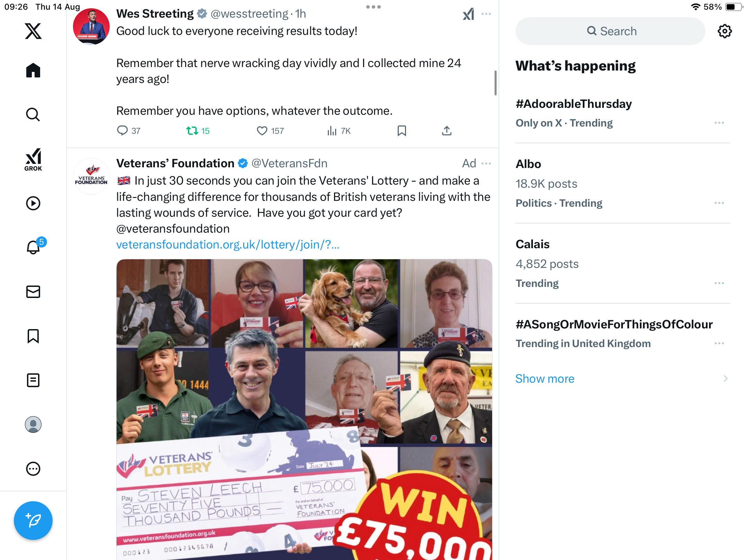Open Lists icon in sidebar
This screenshot has height=560, width=747.
[x=33, y=380]
